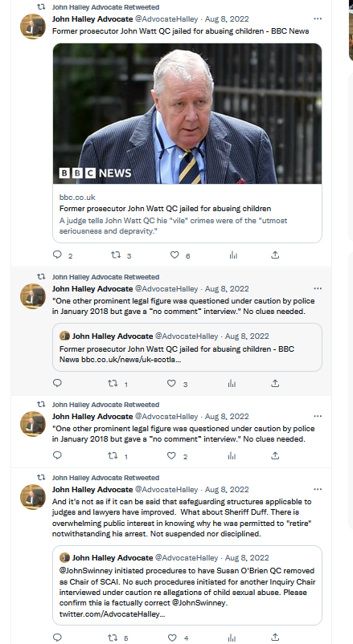
Task: Retweet the first tweet with 3 retweets
Action: click(116, 255)
